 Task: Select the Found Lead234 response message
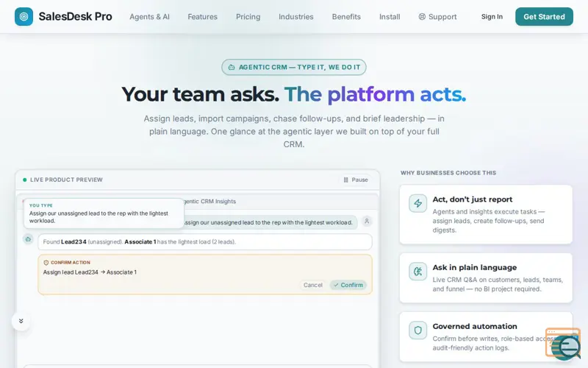[205, 242]
